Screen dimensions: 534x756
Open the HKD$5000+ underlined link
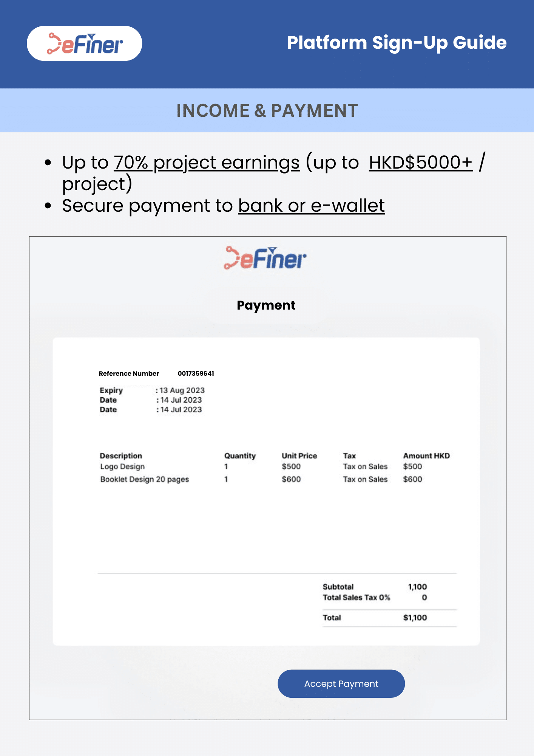click(x=421, y=163)
